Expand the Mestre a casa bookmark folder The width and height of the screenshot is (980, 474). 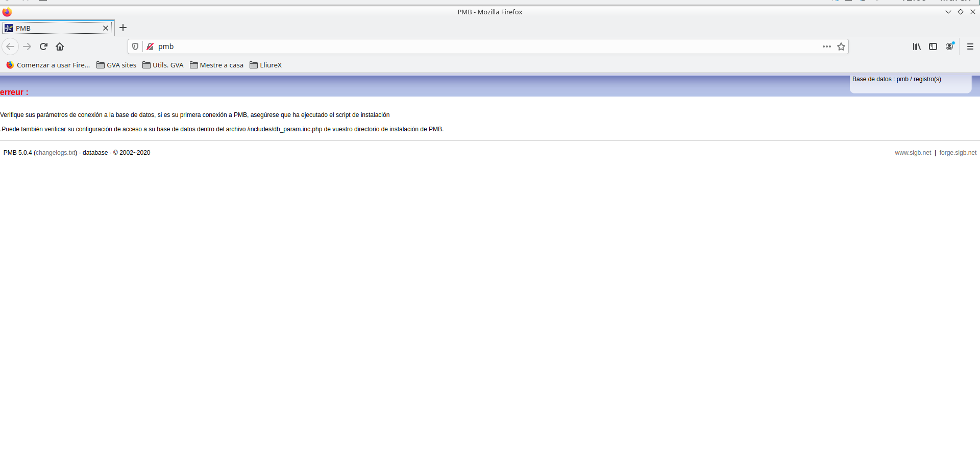pyautogui.click(x=216, y=65)
